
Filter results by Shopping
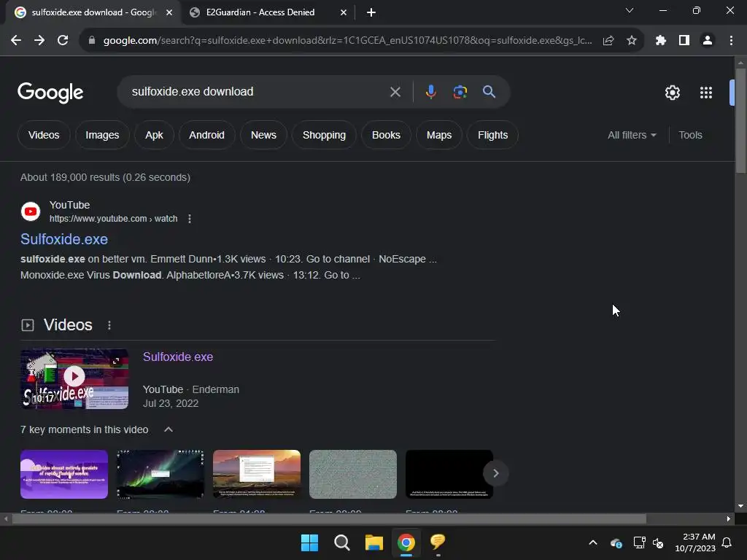324,135
